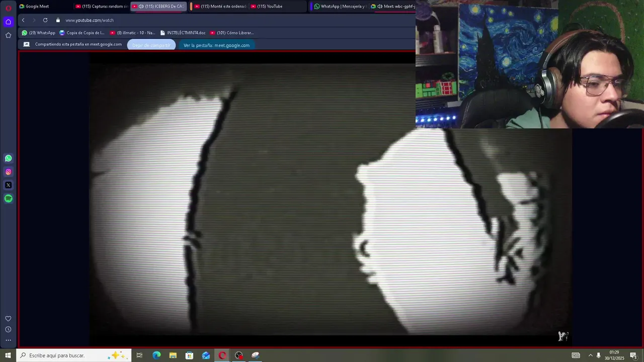The width and height of the screenshot is (644, 362).
Task: Open the sidebar star bookmarks icon
Action: pyautogui.click(x=8, y=35)
